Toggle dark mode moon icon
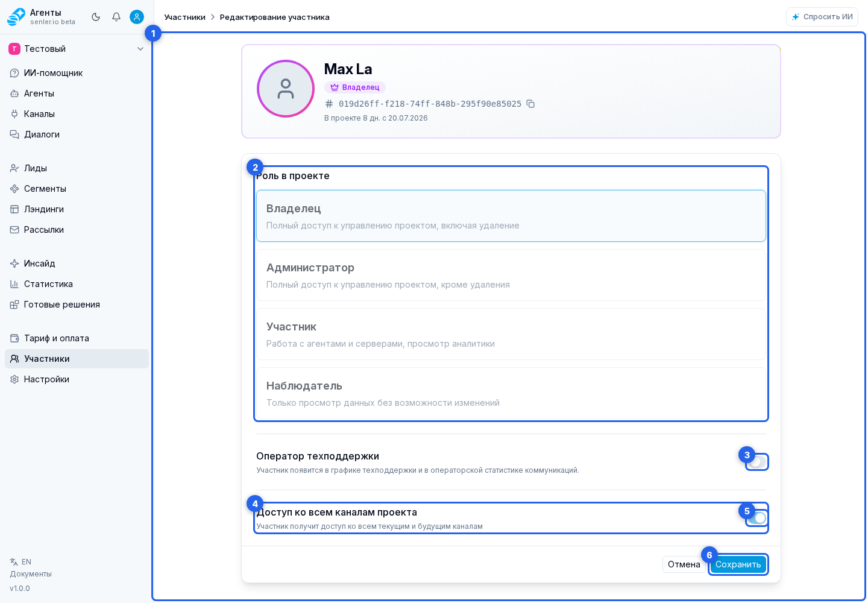The width and height of the screenshot is (868, 603). click(96, 17)
